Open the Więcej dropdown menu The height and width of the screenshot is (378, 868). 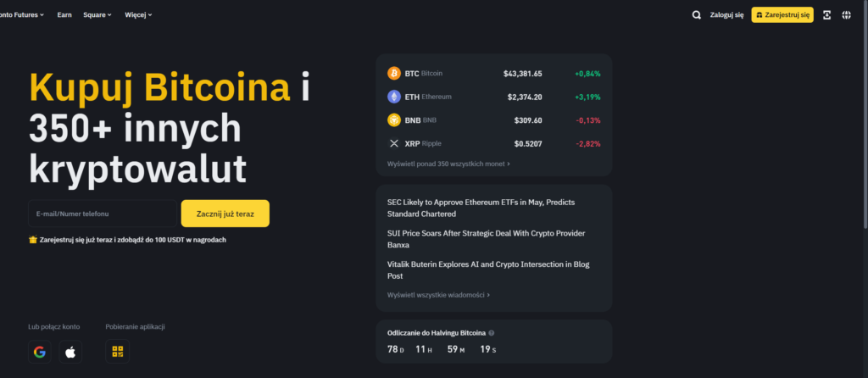138,14
